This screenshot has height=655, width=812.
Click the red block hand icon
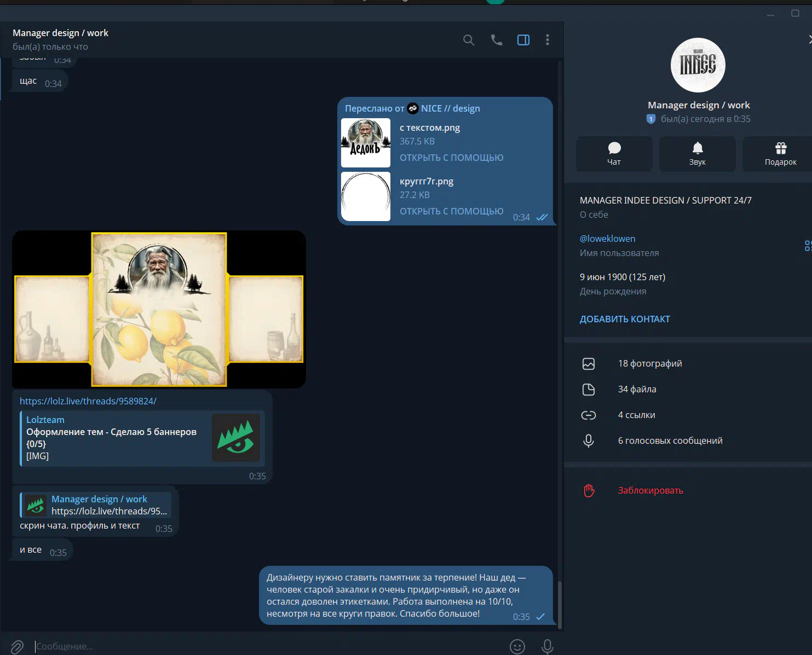(x=589, y=490)
